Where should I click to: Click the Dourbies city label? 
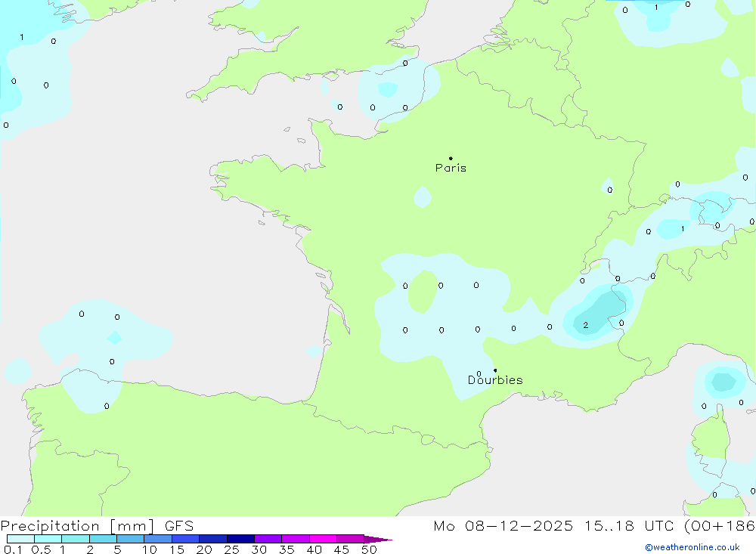tap(495, 380)
